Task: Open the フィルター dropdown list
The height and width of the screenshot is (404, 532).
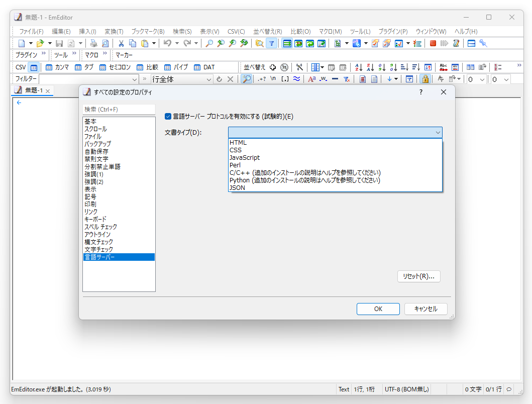Action: pos(134,79)
